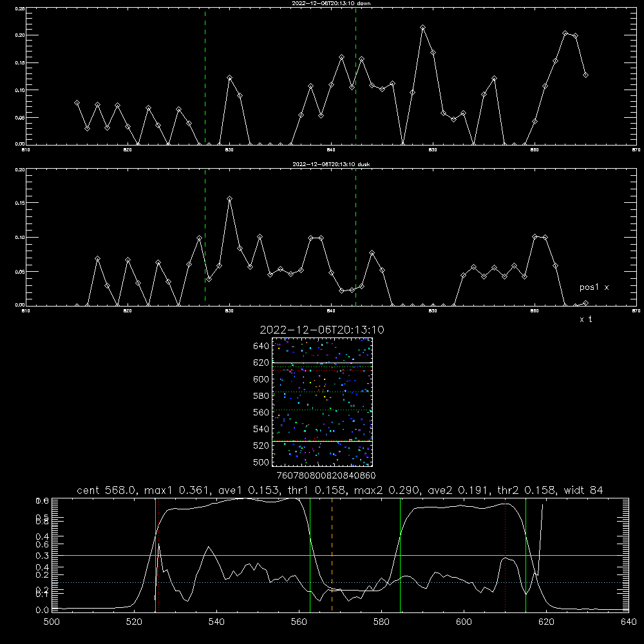Click the detector image thumbnail

322,402
